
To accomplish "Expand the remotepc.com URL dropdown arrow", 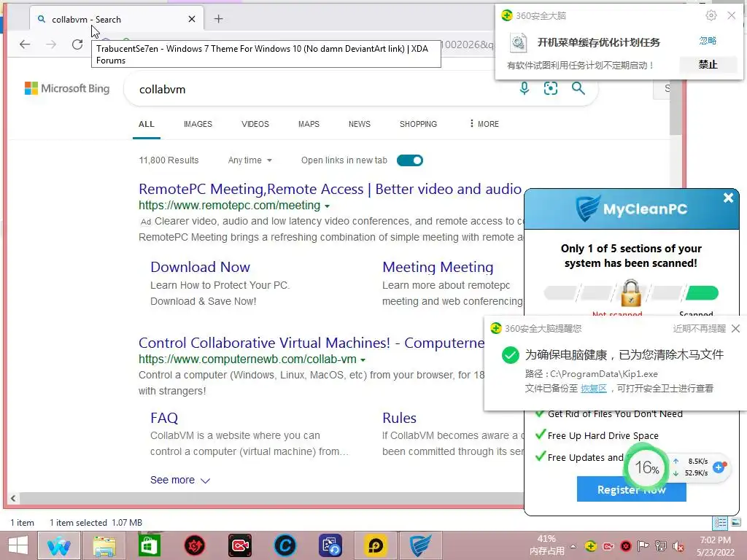I will (327, 206).
